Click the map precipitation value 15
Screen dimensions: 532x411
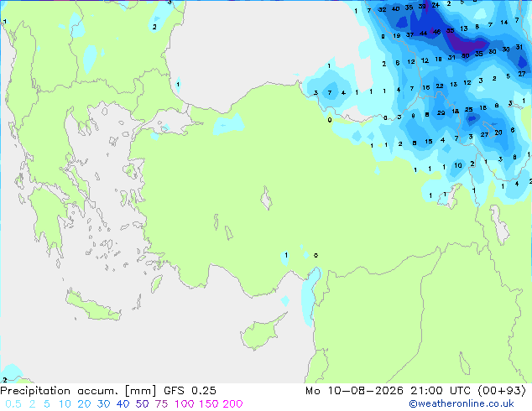pyautogui.click(x=429, y=142)
